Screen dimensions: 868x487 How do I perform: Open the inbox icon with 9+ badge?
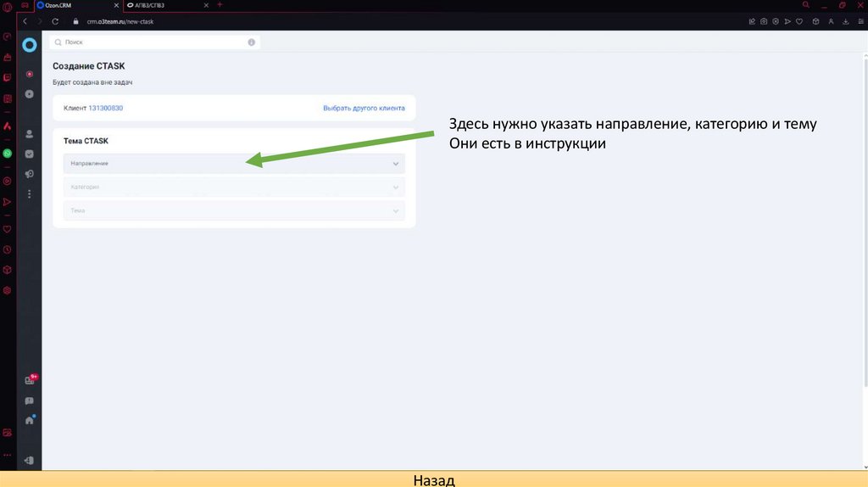[30, 380]
